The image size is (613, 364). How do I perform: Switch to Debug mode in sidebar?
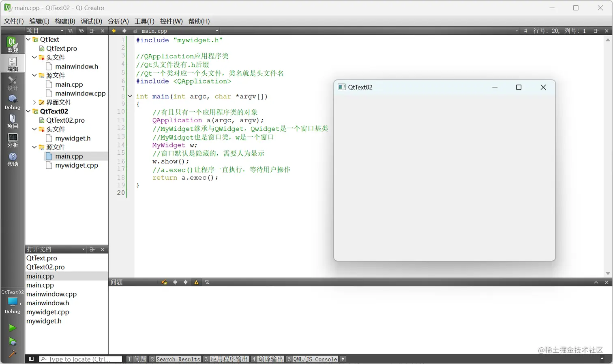coord(13,102)
